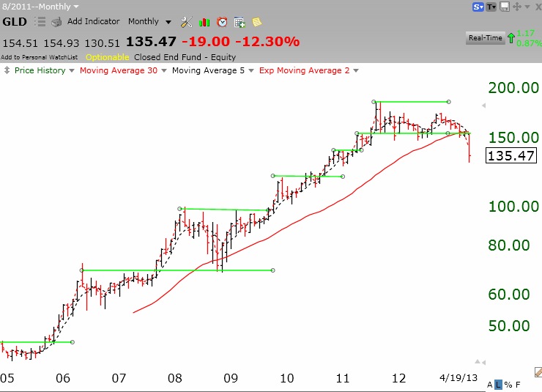Open the alarm clock alert icon
Screen dimensions: 542x392
(x=222, y=22)
